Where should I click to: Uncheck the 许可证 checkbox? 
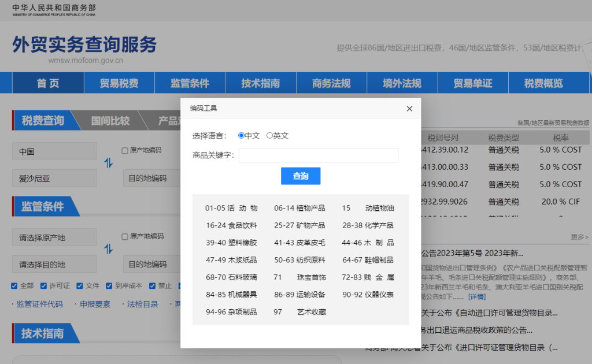43,286
